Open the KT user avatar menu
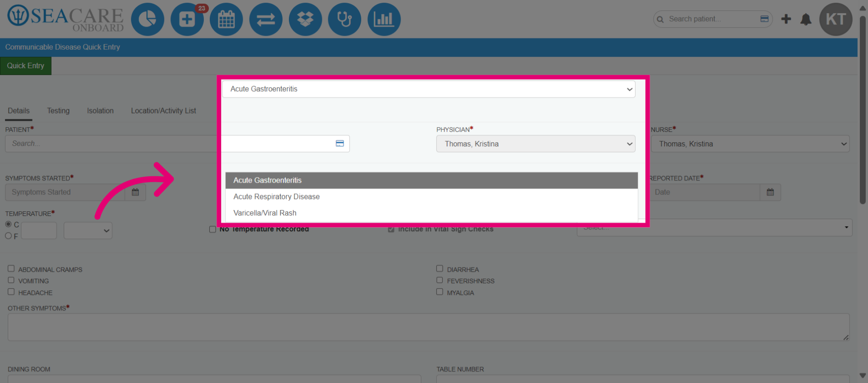 [836, 19]
